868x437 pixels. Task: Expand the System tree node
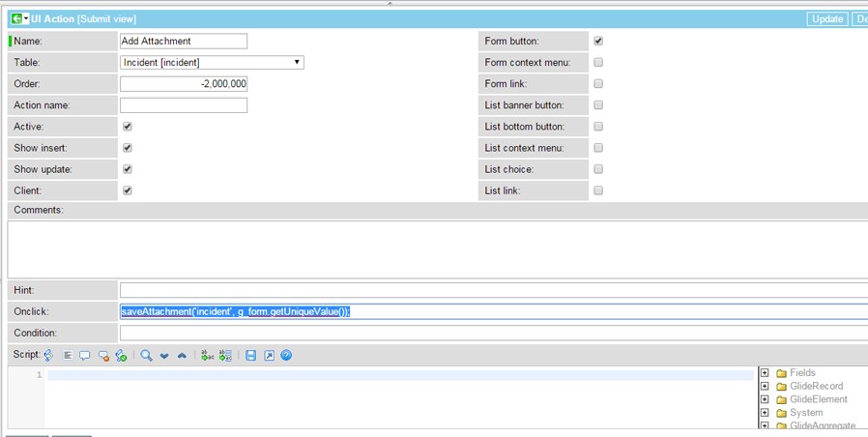(x=765, y=413)
